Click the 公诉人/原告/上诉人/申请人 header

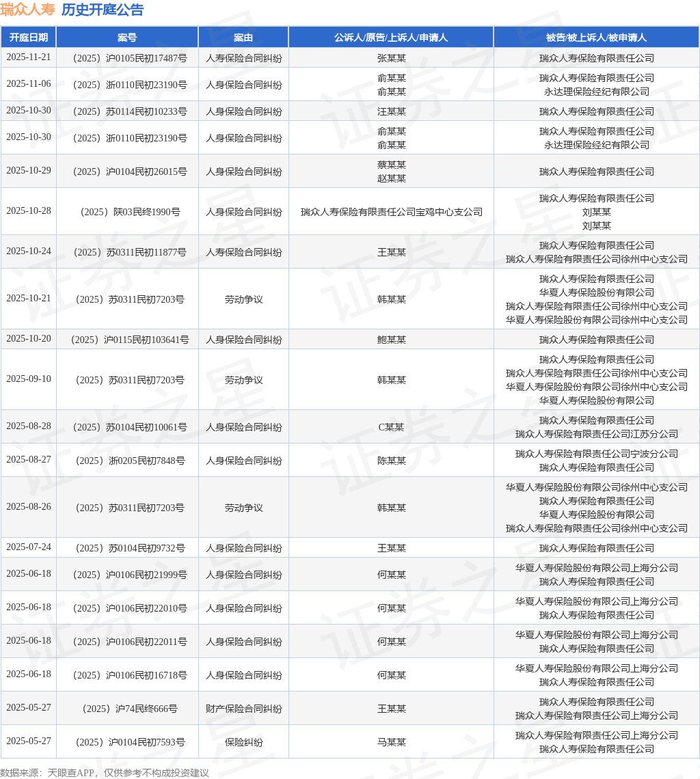[391, 38]
